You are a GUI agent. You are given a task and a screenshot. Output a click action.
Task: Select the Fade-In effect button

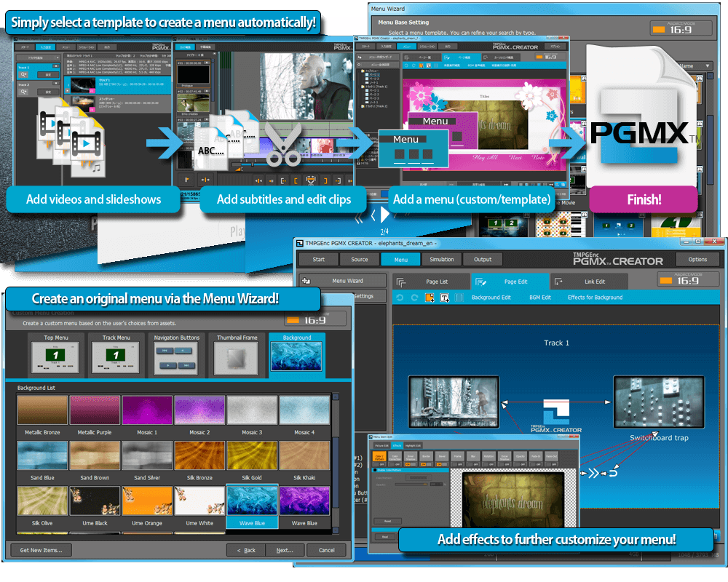tap(536, 457)
